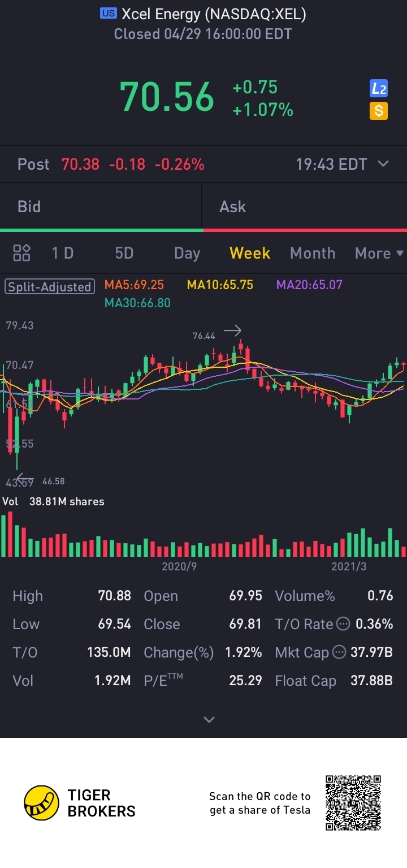Click the Mkt Cap info icon

[x=339, y=652]
